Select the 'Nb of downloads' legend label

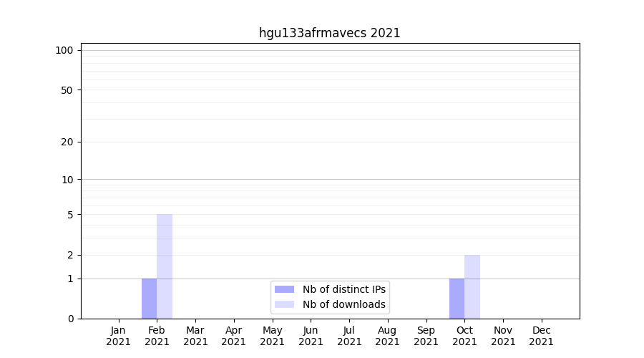click(x=343, y=304)
